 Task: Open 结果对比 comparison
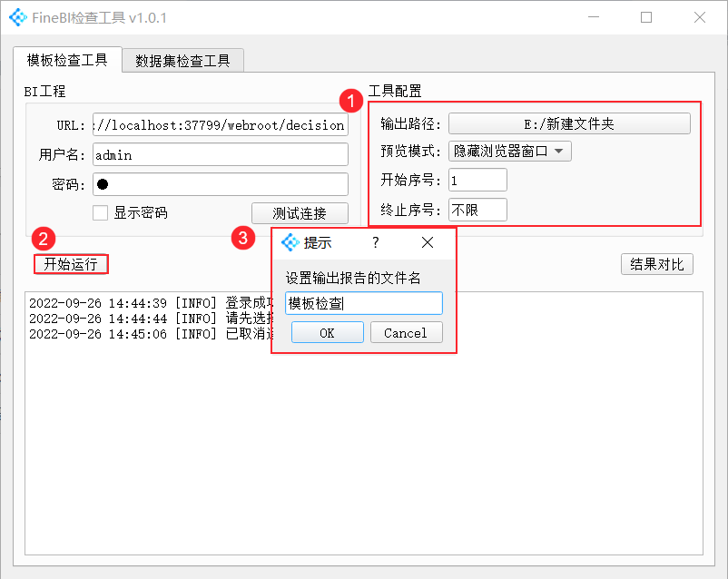pyautogui.click(x=657, y=264)
